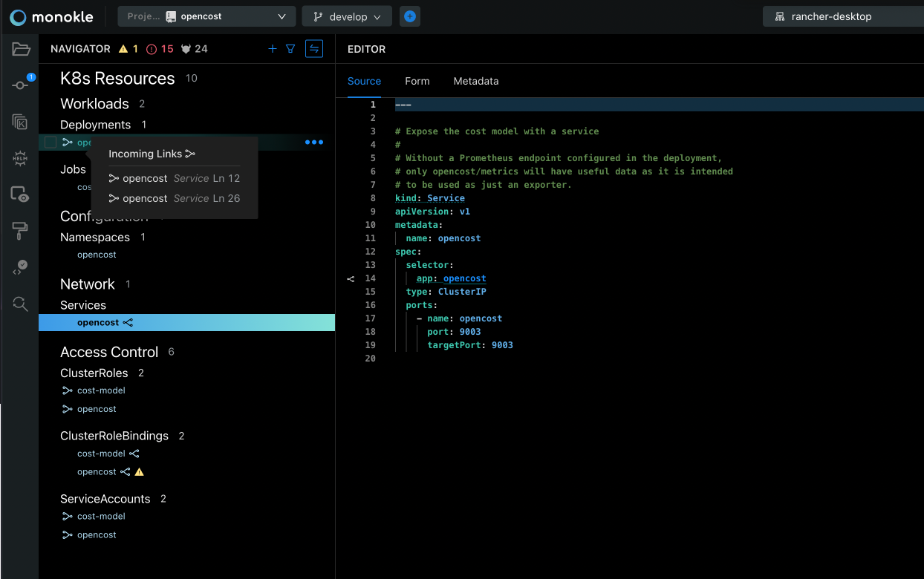This screenshot has height=579, width=924.
Task: Click the policy count 24 icon in Navigator
Action: tap(195, 49)
